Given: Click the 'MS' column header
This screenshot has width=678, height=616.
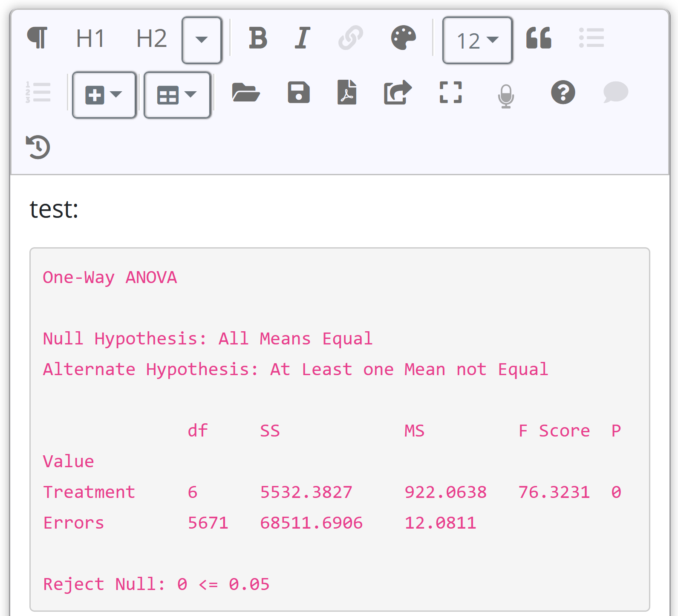Looking at the screenshot, I should tap(415, 431).
